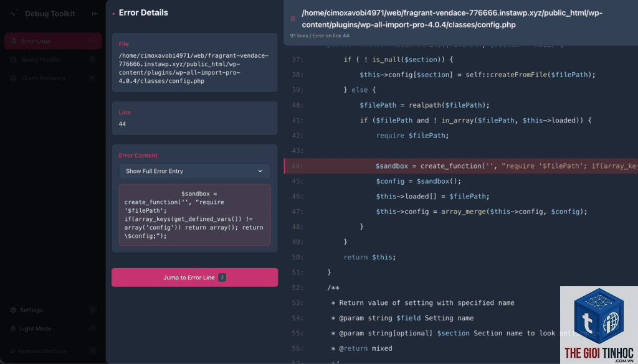638x364 pixels.
Task: Click the Light Mode sun icon
Action: coord(13,329)
